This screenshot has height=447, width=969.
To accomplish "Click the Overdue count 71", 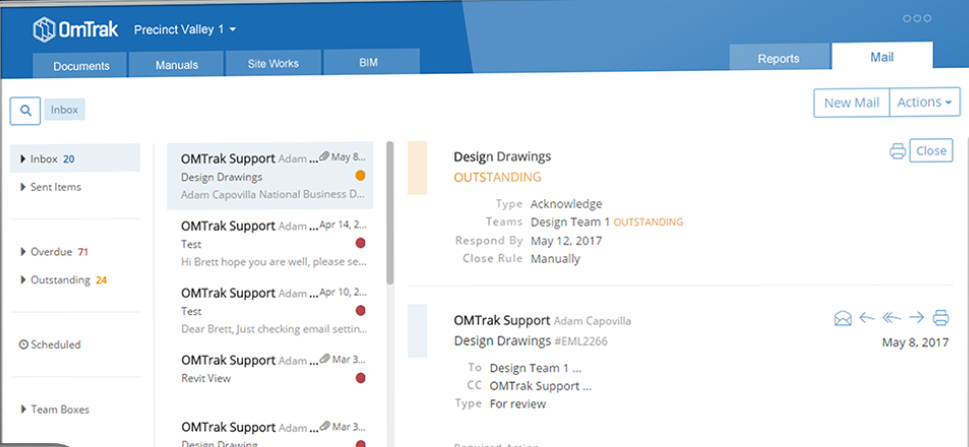I will [x=83, y=252].
